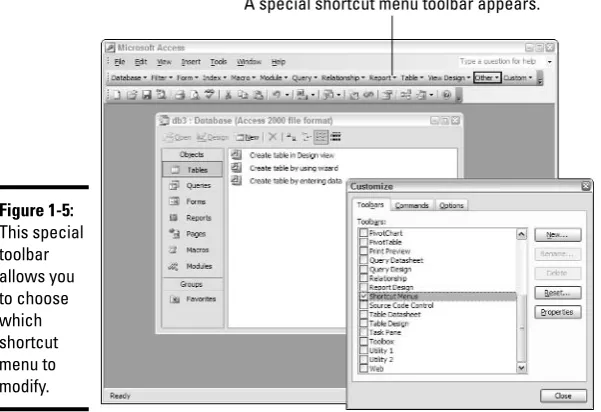Click the Save floppy disk icon
Image resolution: width=601 pixels, height=412 pixels.
click(x=146, y=95)
